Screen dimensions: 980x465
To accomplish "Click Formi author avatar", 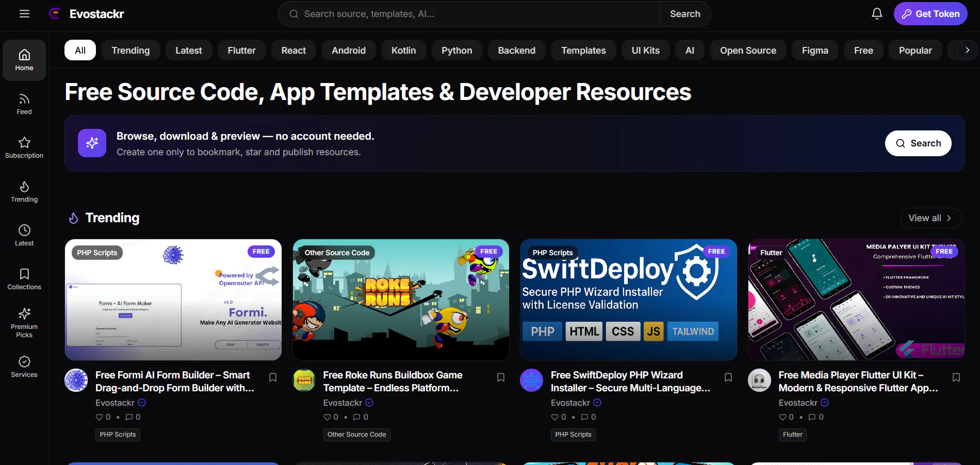I will pos(76,380).
